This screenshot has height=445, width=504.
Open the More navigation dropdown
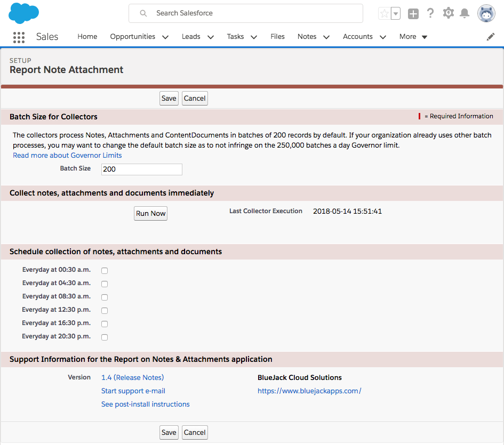[413, 37]
